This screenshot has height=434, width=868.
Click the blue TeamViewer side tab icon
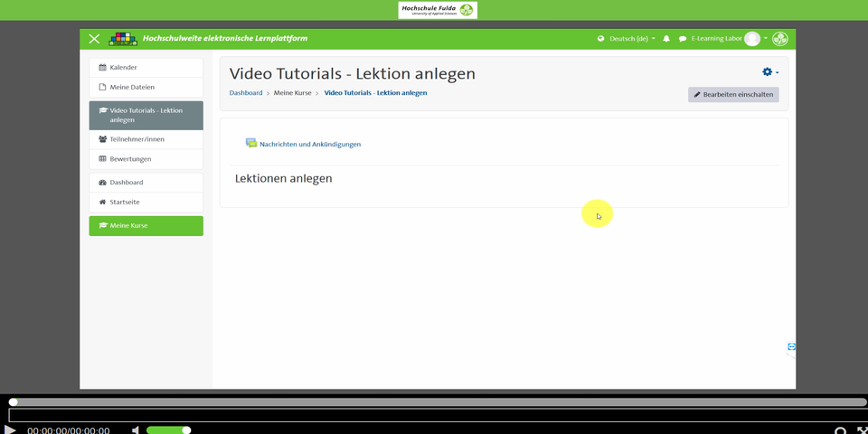point(791,347)
